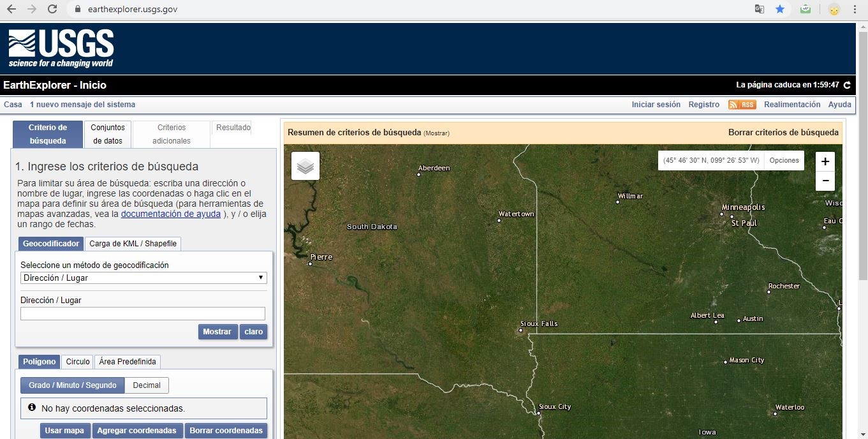Reload the page in the browser
This screenshot has width=868, height=439.
tap(52, 10)
